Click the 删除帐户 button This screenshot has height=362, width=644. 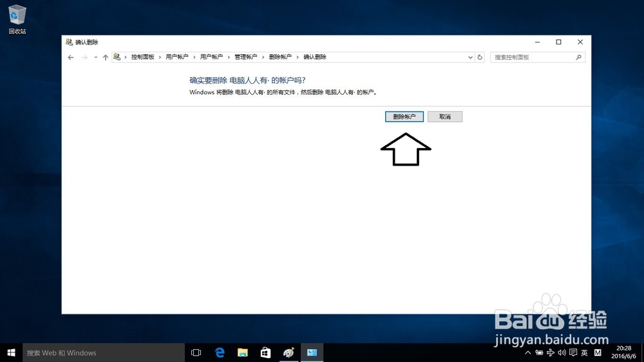click(x=404, y=117)
